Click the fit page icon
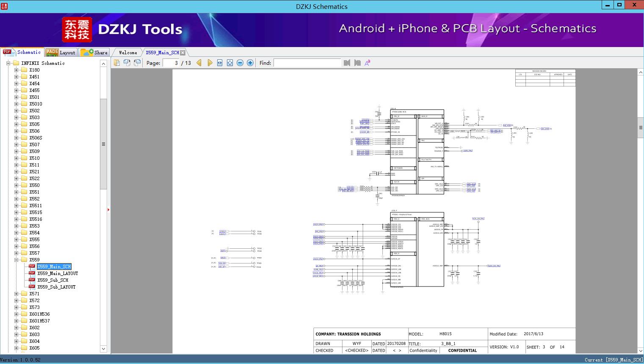Screen dimensions: 644x364 coord(230,63)
